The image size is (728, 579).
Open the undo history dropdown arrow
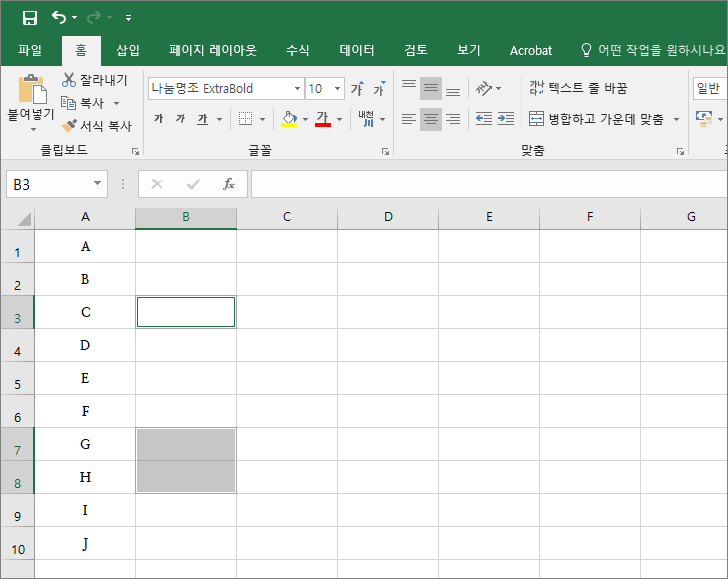[74, 18]
